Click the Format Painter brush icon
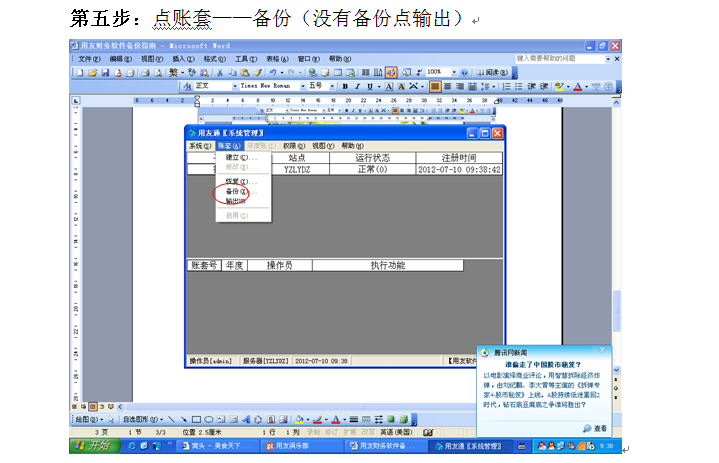This screenshot has height=463, width=719. pos(258,72)
